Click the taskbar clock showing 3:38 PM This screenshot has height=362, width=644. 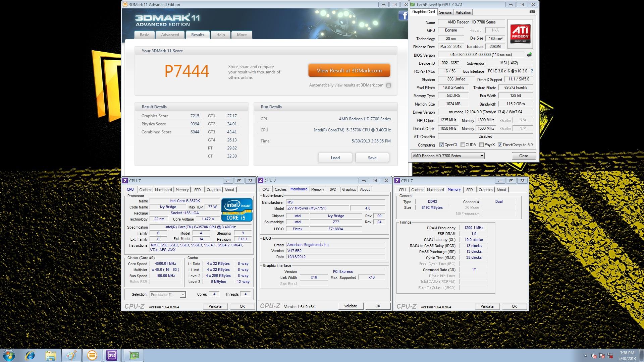627,356
